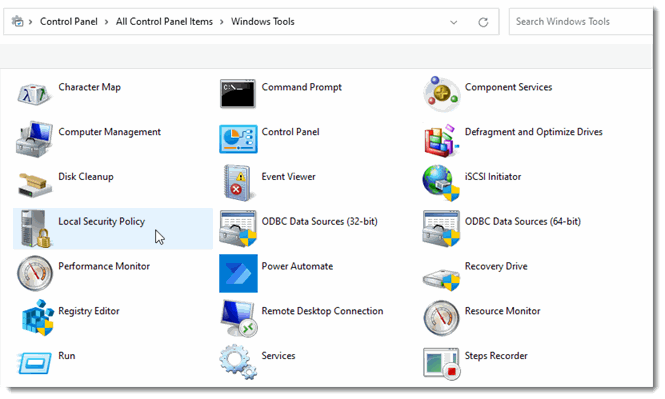The image size is (665, 399).
Task: Select the Recovery Drive icon
Action: 441,280
